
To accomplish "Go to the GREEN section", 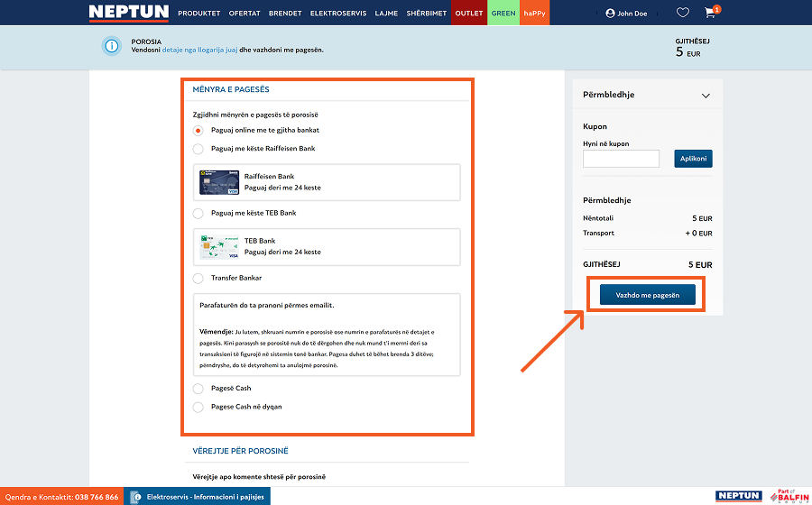I will tap(503, 14).
